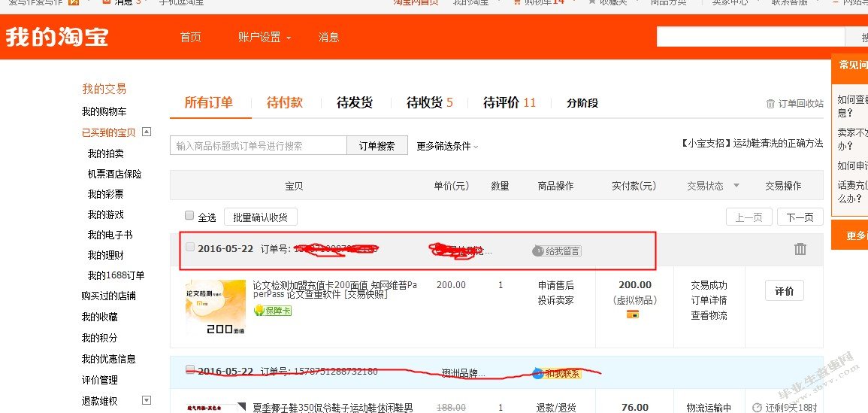Viewport: 868px width, 413px height.
Task: Open 消息 in orange header
Action: (329, 37)
